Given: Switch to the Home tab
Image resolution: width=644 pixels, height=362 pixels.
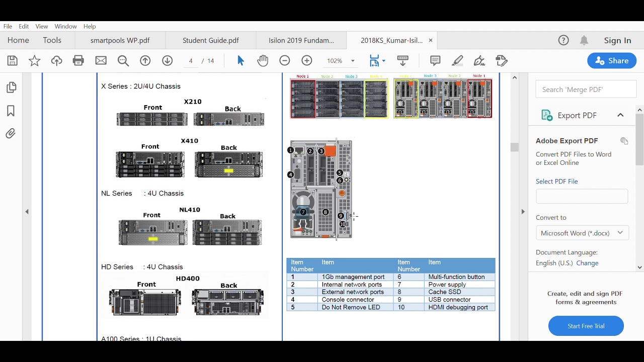Looking at the screenshot, I should (18, 40).
